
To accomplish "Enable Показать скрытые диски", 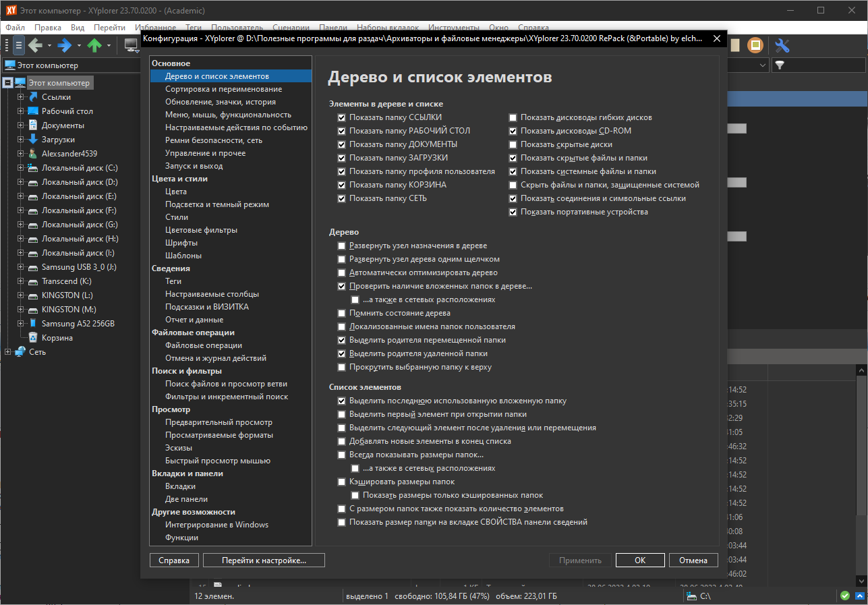I will pyautogui.click(x=513, y=144).
